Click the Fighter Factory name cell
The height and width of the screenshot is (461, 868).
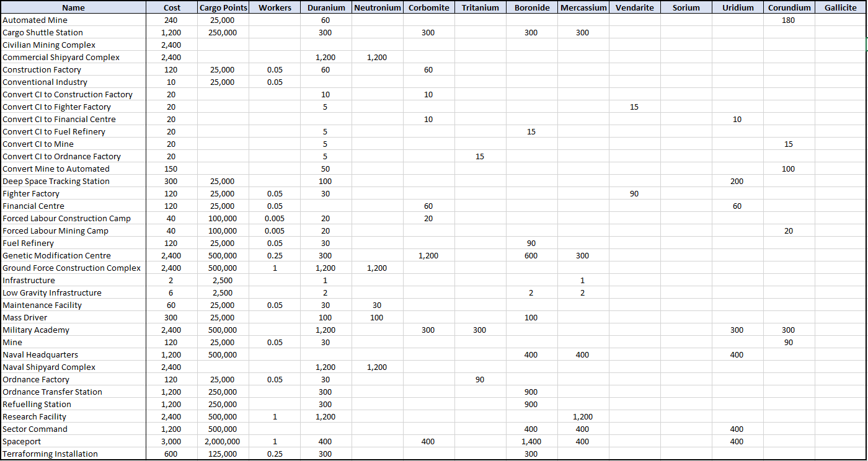(x=74, y=193)
